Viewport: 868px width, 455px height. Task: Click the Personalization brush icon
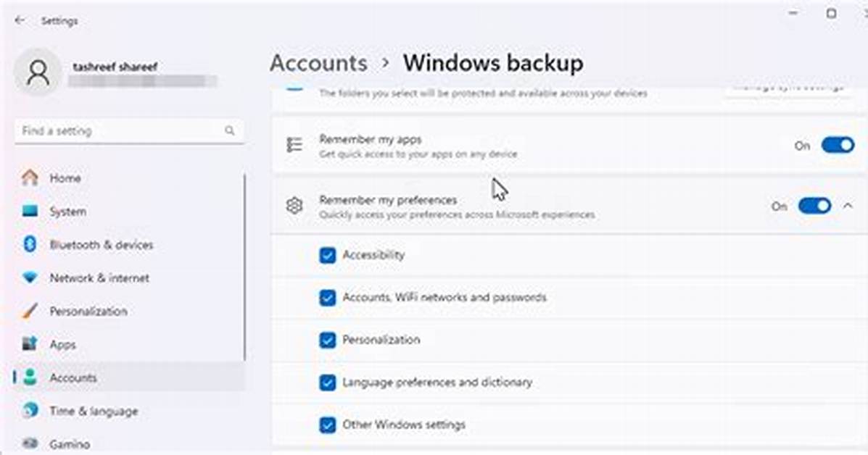pos(30,311)
